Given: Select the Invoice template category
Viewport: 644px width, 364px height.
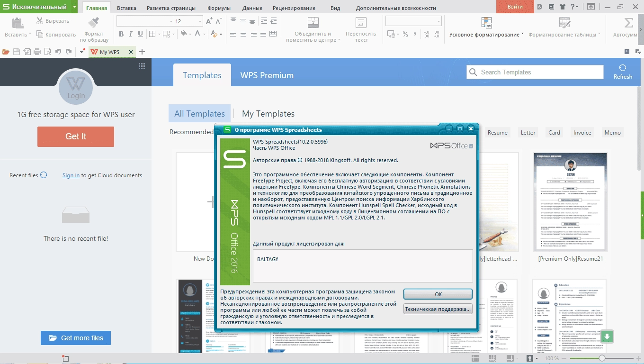Looking at the screenshot, I should (x=582, y=133).
